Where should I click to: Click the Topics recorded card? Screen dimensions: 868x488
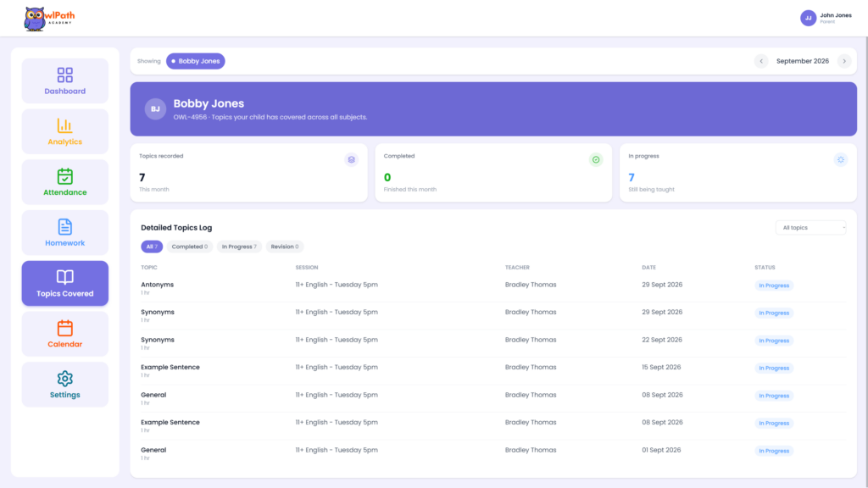(x=248, y=173)
